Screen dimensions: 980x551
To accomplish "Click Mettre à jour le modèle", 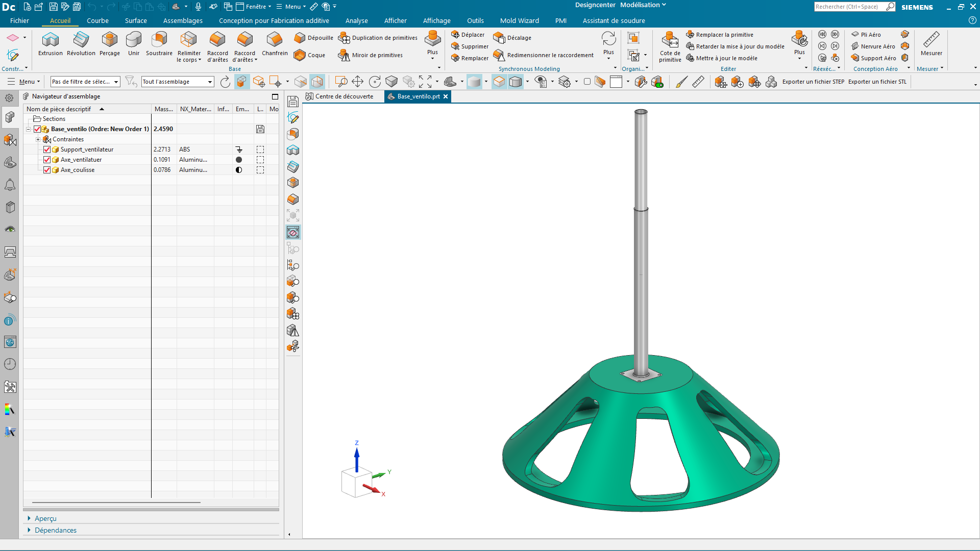I will (x=722, y=58).
